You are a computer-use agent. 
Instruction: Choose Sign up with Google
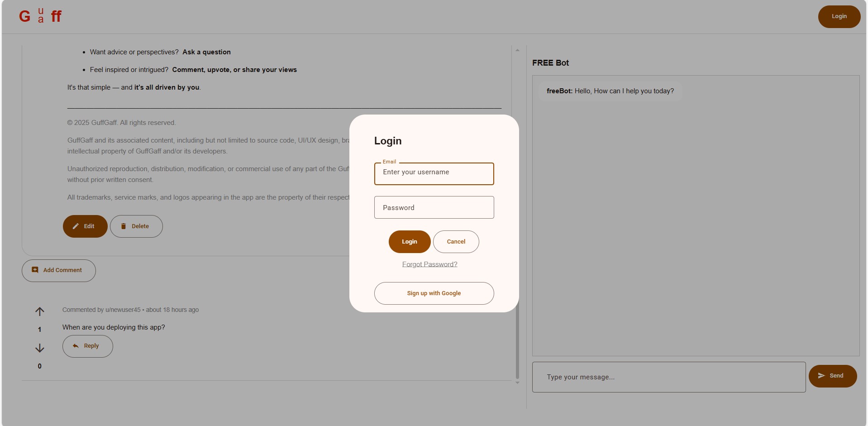tap(434, 293)
